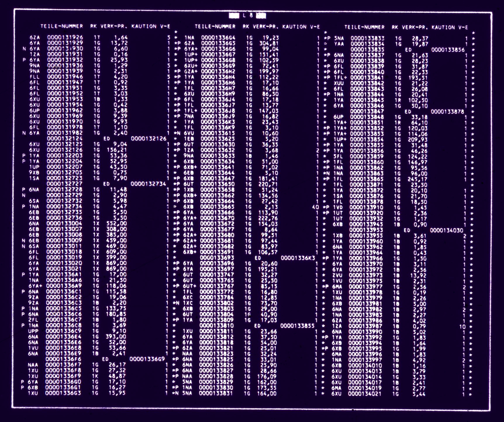Click part number 0000133854
This screenshot has height=422, width=504.
pos(367,139)
